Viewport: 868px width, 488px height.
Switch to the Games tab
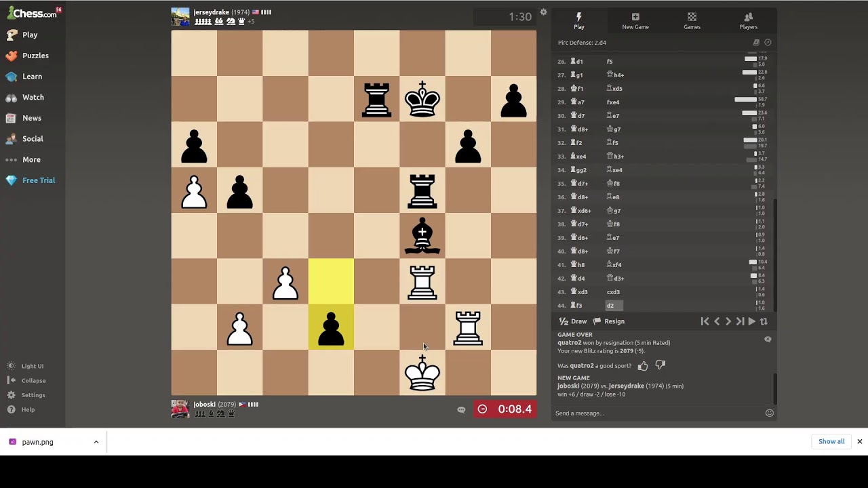click(692, 21)
